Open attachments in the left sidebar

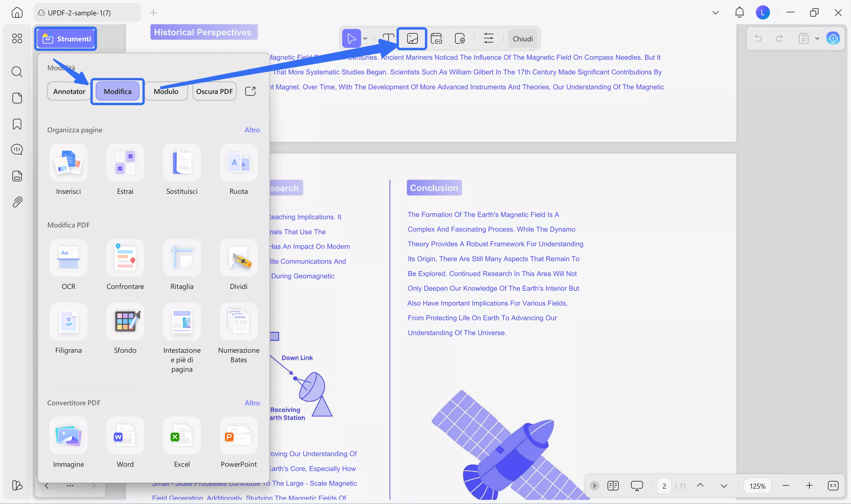[x=17, y=202]
